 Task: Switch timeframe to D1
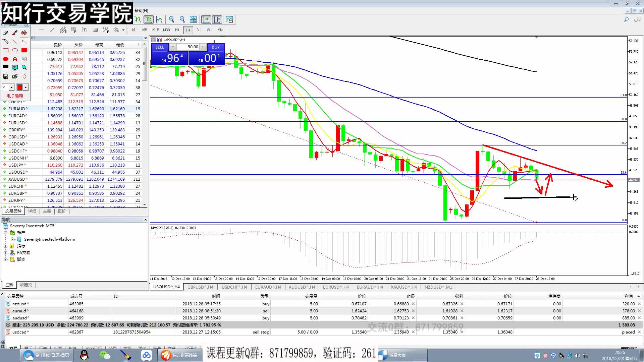199,30
